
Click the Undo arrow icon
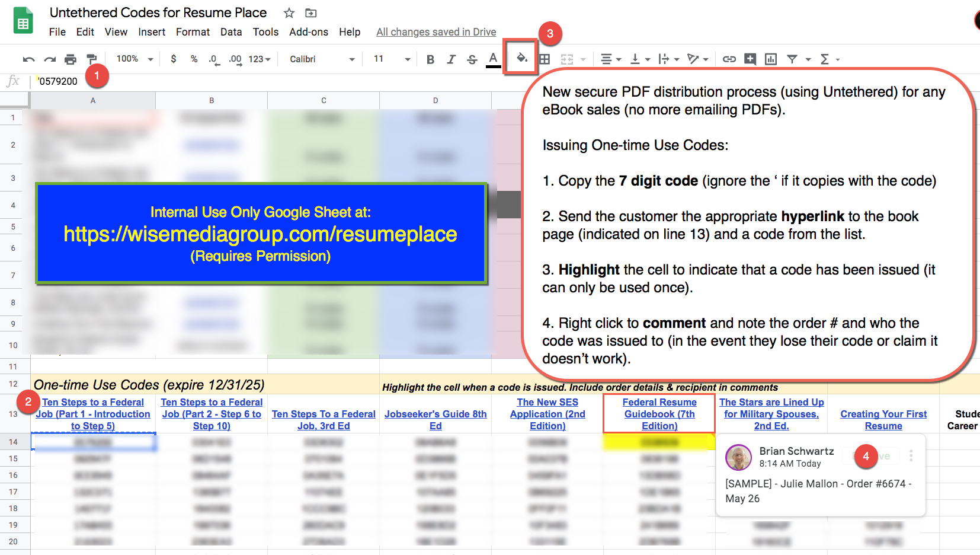point(28,59)
